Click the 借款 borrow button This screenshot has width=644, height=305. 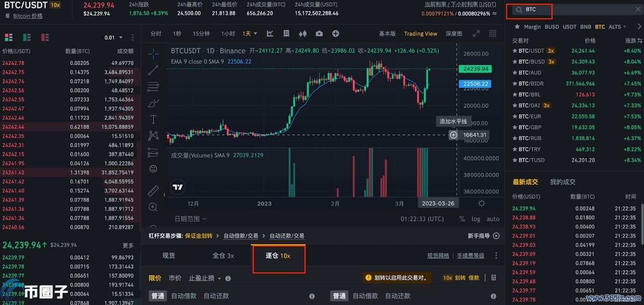[474, 277]
